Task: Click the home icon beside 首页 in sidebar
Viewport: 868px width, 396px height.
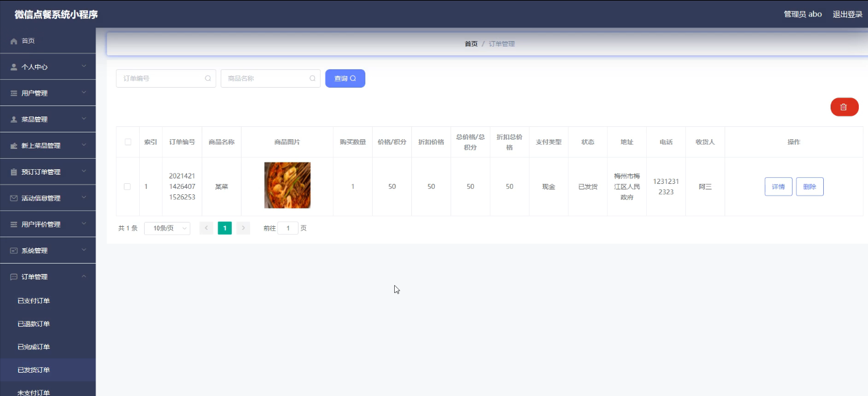Action: coord(14,41)
